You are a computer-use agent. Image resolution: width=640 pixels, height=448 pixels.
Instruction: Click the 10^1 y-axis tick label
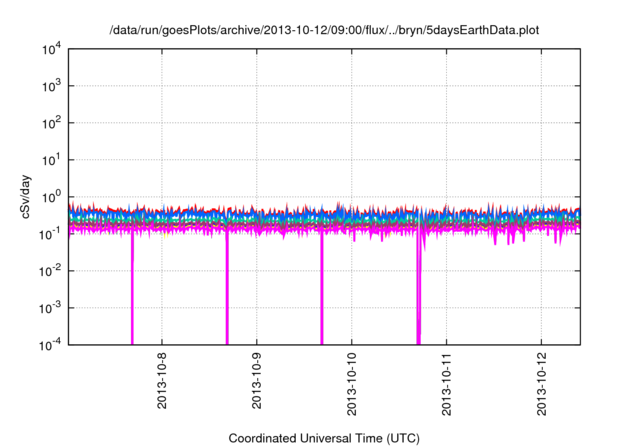(x=52, y=161)
